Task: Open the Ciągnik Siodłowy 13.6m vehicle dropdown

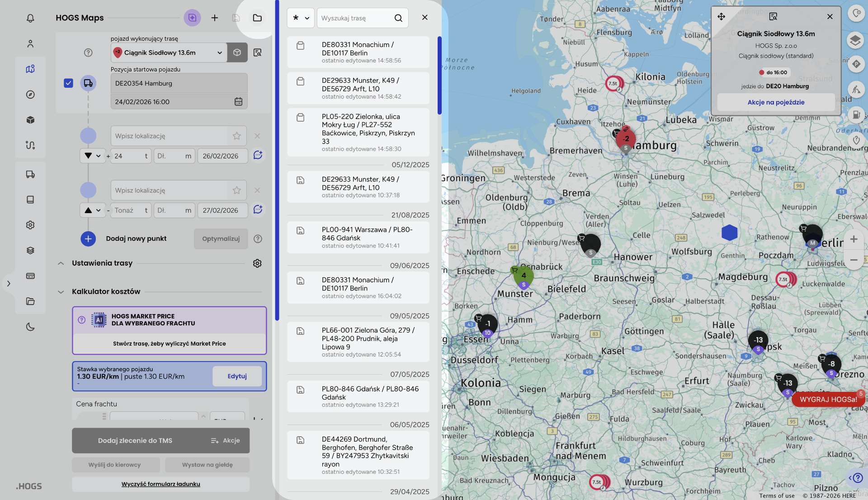Action: [x=169, y=52]
